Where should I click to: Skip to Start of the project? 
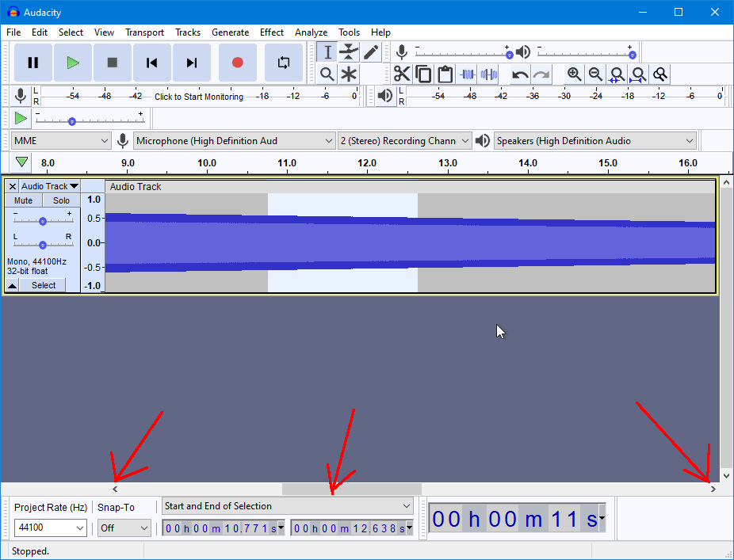(x=151, y=63)
